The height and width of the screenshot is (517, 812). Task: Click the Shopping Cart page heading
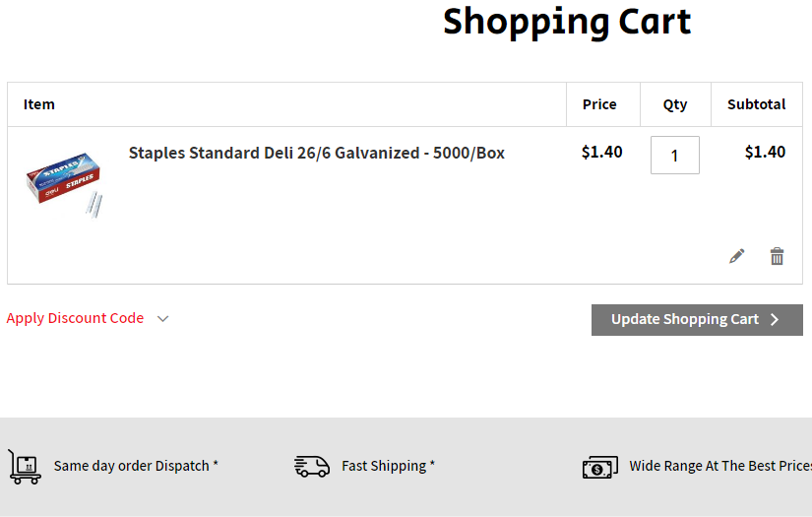click(x=567, y=21)
